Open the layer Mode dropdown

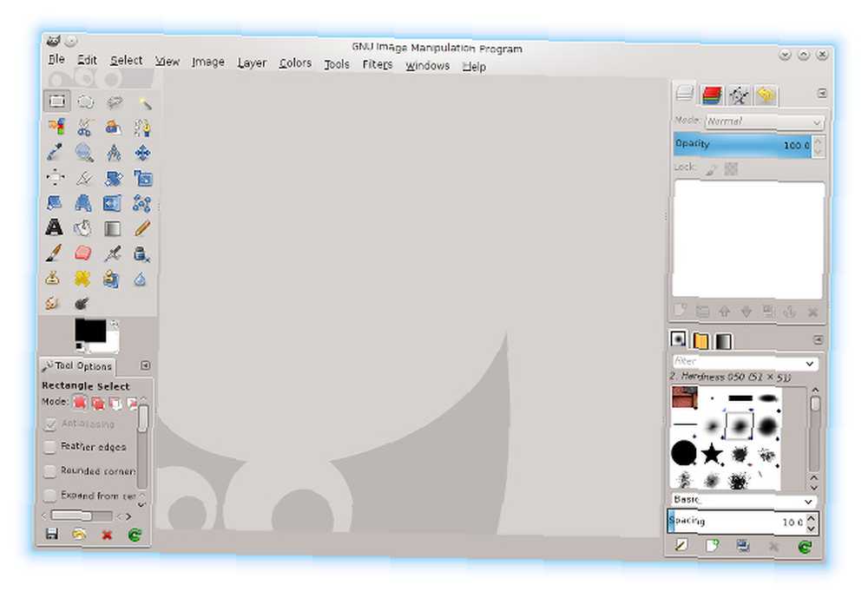coord(764,122)
